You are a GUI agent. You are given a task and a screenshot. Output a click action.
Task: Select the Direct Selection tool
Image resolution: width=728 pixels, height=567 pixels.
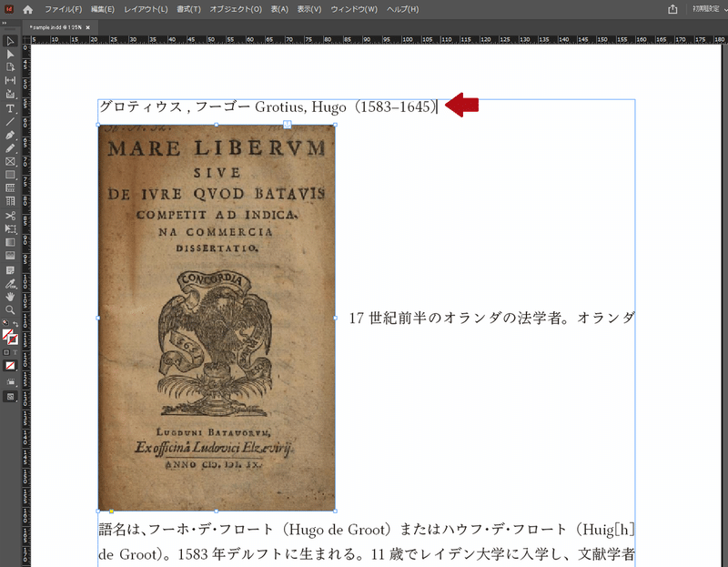click(10, 55)
